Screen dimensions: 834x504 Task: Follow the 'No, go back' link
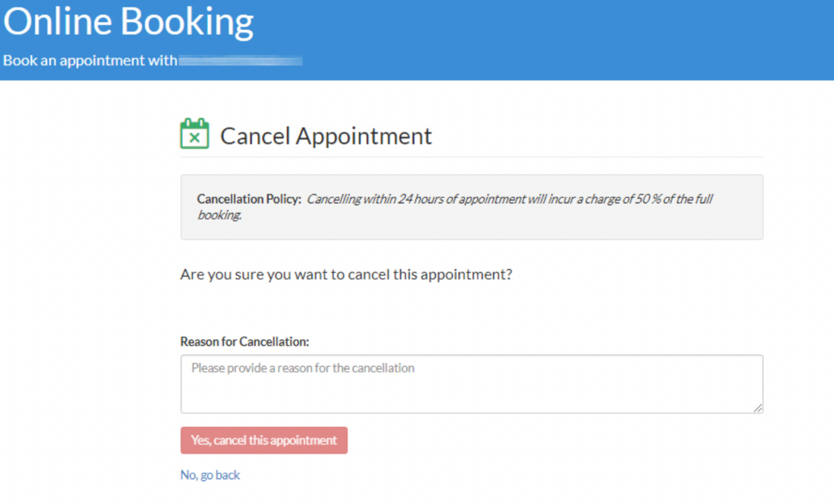210,475
